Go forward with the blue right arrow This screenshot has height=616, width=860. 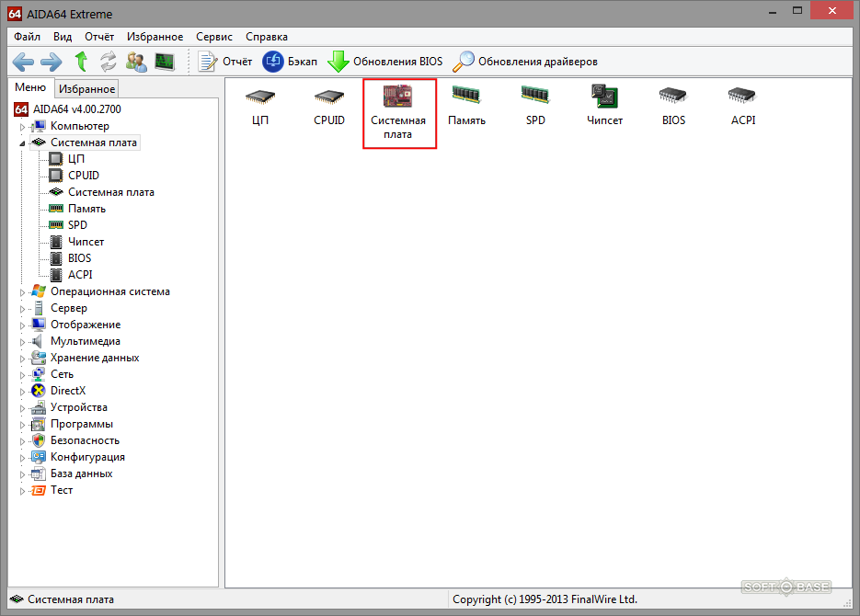(x=52, y=62)
